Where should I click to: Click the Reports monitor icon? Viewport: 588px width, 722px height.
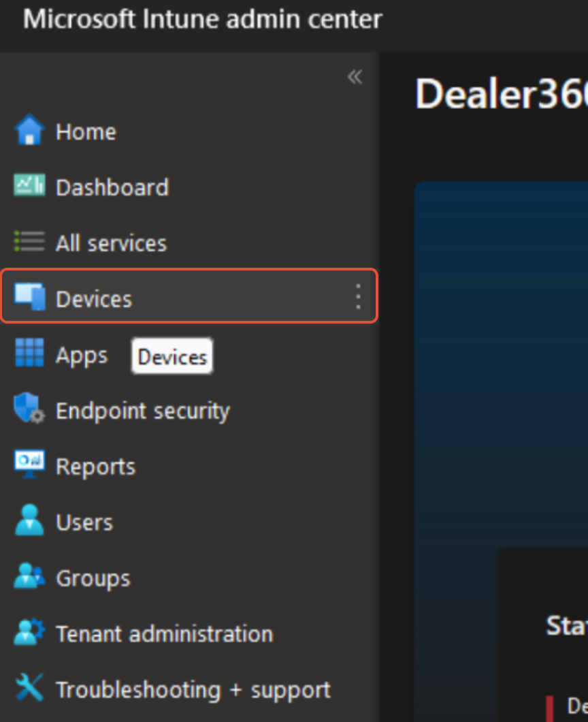point(29,464)
